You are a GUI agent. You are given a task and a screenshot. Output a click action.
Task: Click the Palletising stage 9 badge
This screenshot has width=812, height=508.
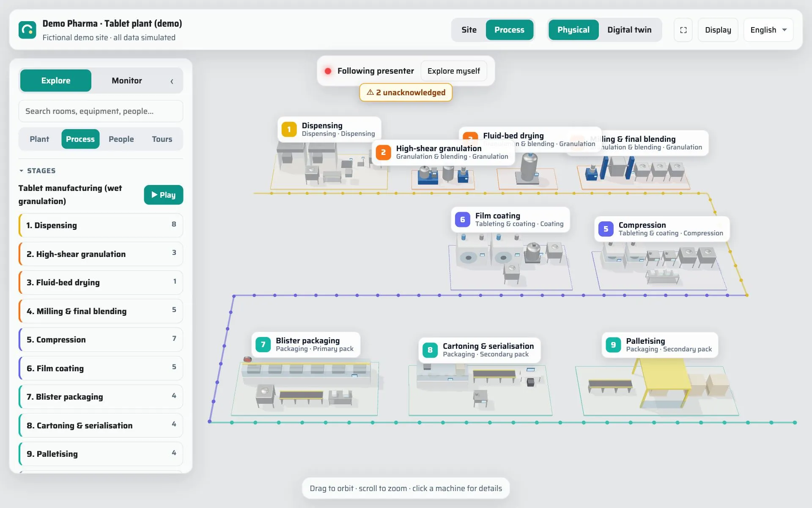tap(613, 345)
